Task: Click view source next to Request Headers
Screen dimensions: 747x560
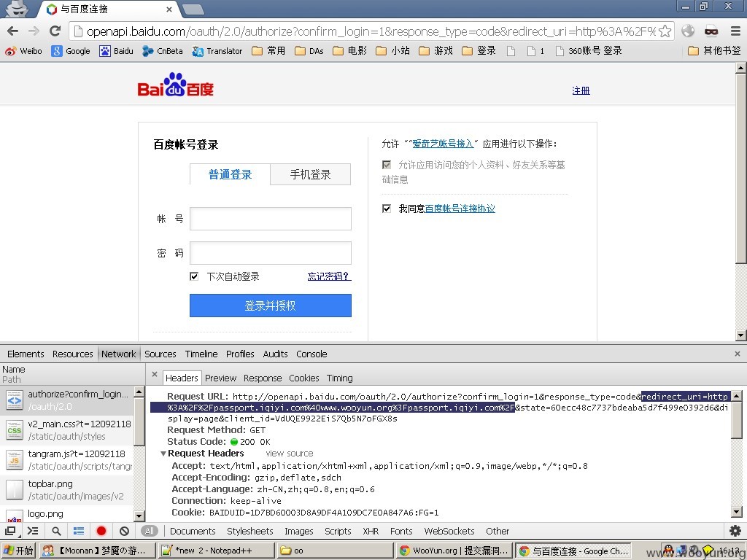Action: [x=289, y=454]
